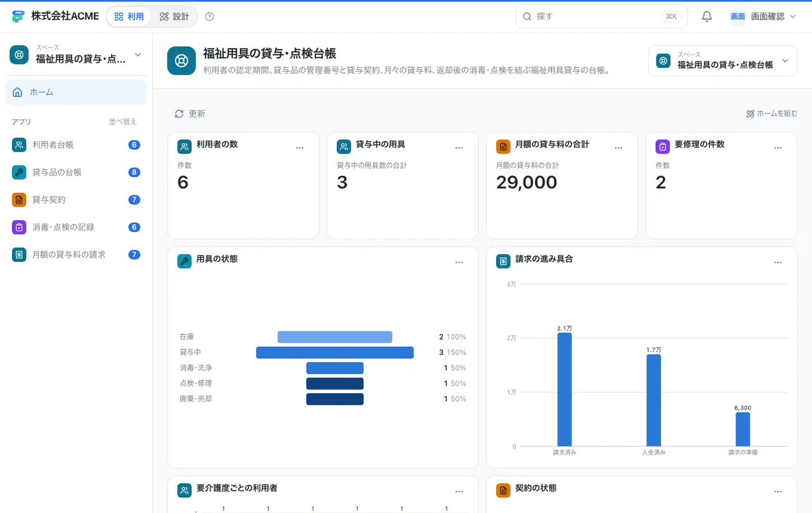
Task: Open the header スペース dropdown
Action: [723, 61]
